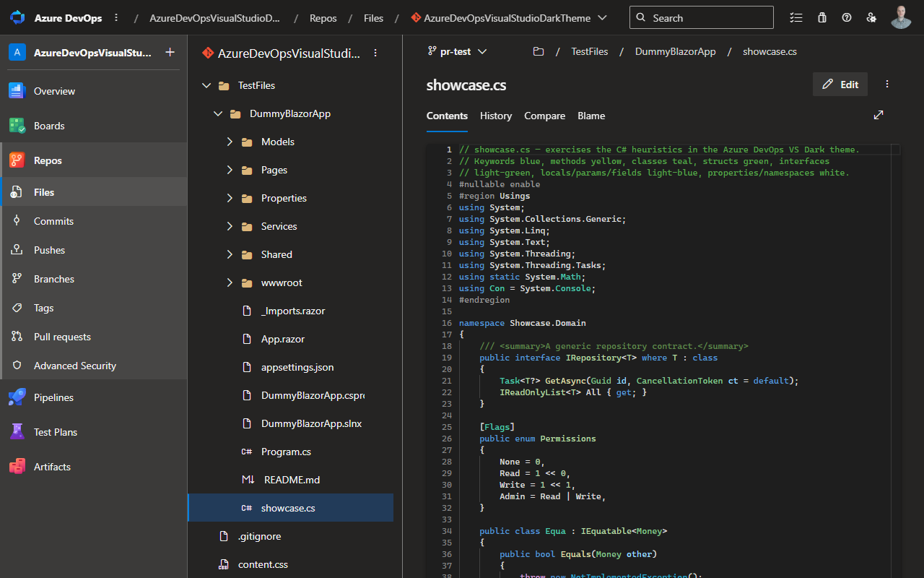Open the appsettings.json file
The image size is (924, 578).
pyautogui.click(x=297, y=367)
